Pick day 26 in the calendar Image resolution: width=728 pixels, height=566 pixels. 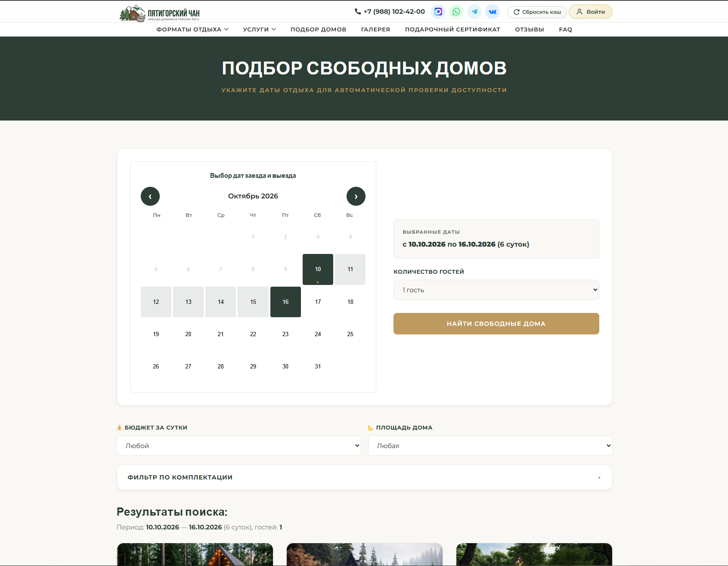[x=156, y=367]
